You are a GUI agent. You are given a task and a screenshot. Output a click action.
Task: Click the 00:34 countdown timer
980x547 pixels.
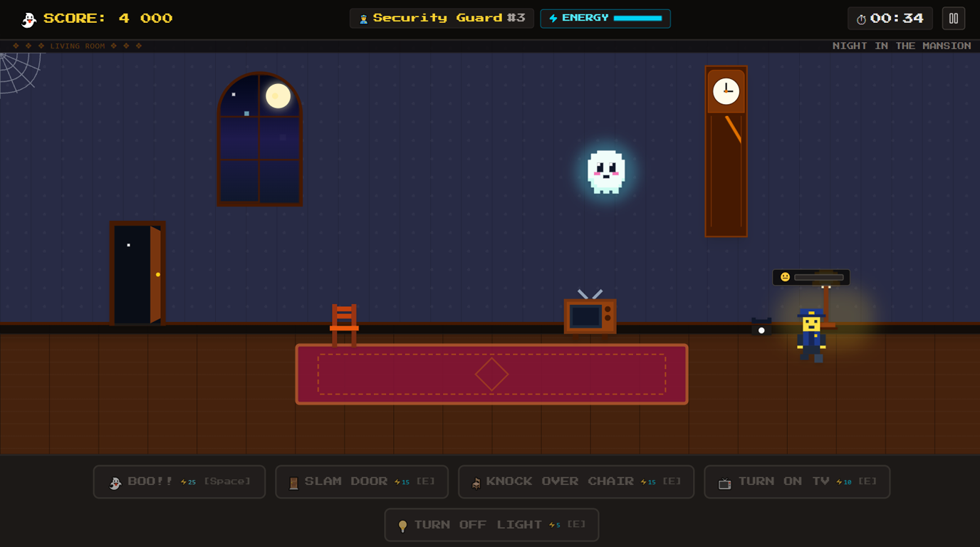(x=897, y=19)
